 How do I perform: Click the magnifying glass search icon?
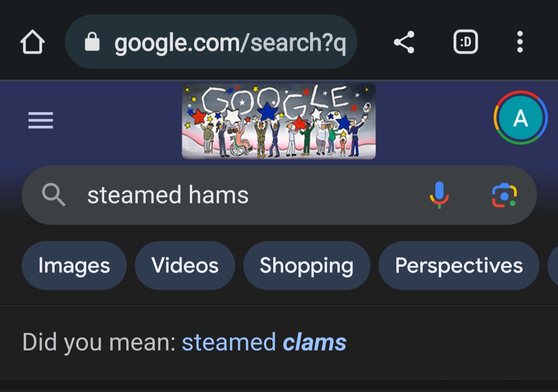coord(53,194)
